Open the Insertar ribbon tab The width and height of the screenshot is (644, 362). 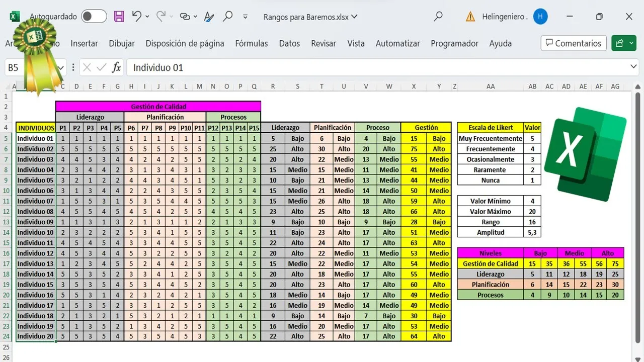(84, 43)
